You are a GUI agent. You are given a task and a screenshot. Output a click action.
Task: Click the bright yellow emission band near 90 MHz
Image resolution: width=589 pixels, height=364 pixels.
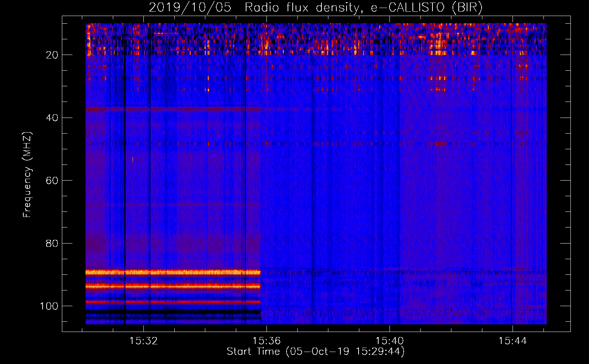pyautogui.click(x=173, y=272)
